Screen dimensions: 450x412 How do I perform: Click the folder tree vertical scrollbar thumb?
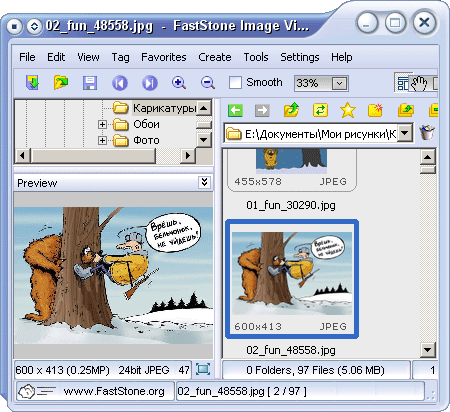click(204, 125)
